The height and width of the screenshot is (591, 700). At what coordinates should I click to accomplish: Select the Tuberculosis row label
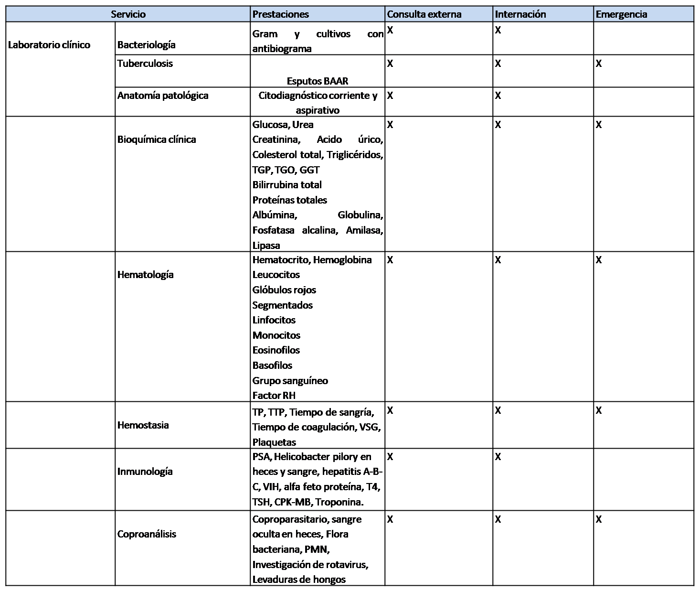coord(145,64)
